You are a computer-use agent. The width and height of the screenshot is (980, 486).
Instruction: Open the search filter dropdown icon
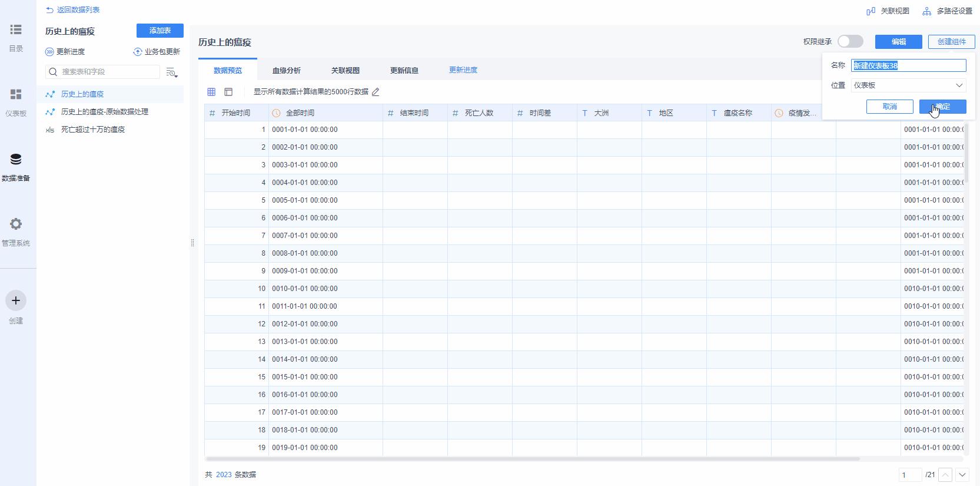[171, 72]
